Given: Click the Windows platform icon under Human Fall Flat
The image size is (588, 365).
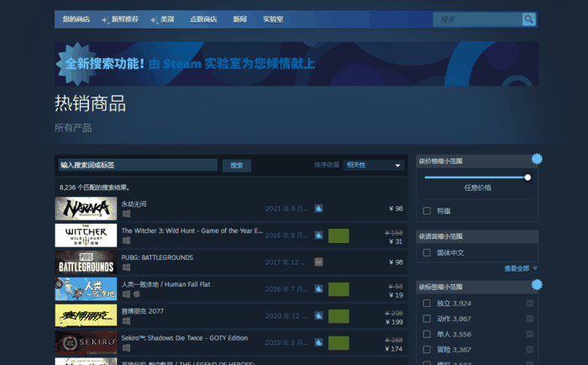Looking at the screenshot, I should 126,294.
